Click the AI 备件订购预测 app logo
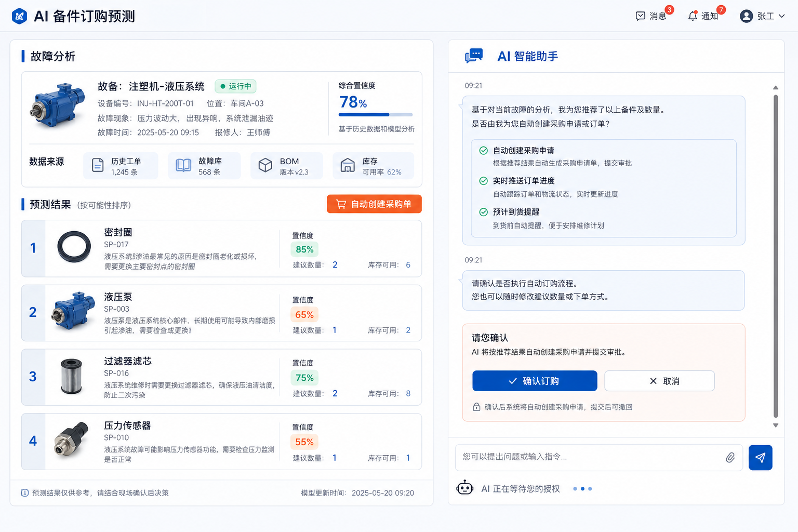Screen dimensions: 798x532 click(19, 16)
